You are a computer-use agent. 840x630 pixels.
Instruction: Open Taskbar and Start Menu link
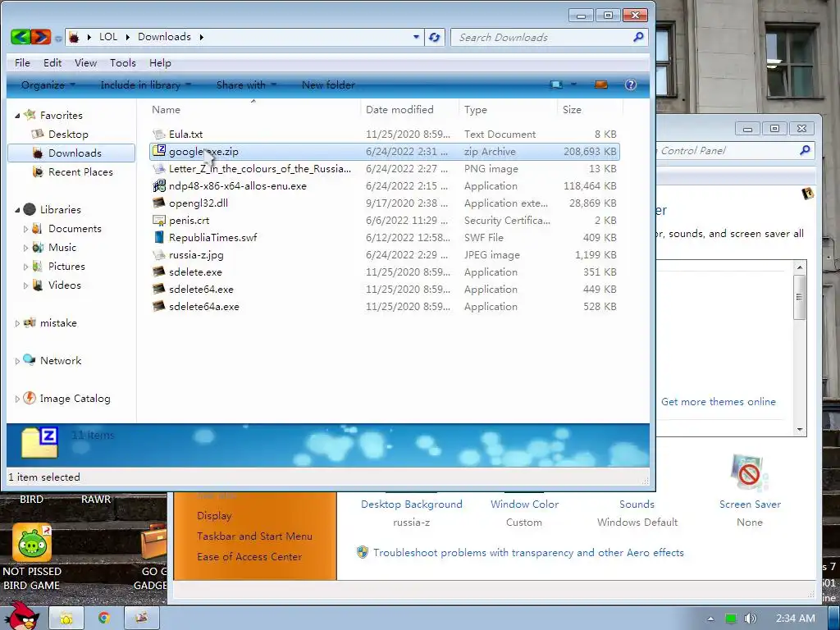tap(254, 536)
